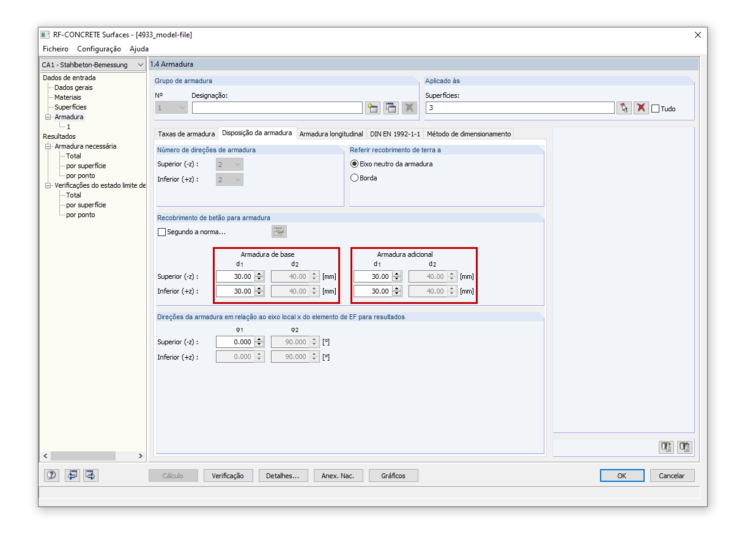Open standard cover settings icon beside checkbox

pos(280,231)
